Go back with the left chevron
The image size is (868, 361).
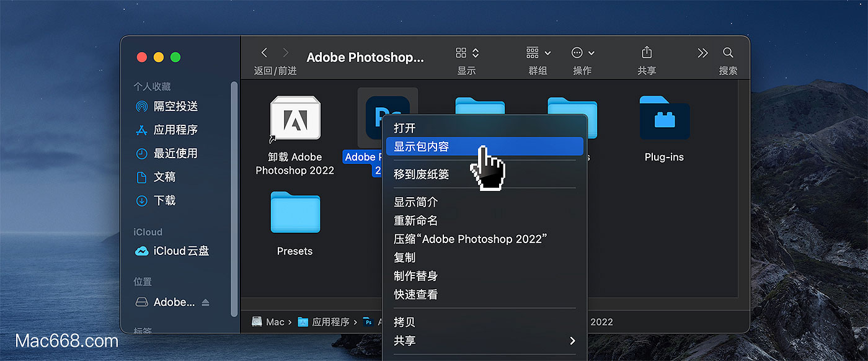point(264,53)
